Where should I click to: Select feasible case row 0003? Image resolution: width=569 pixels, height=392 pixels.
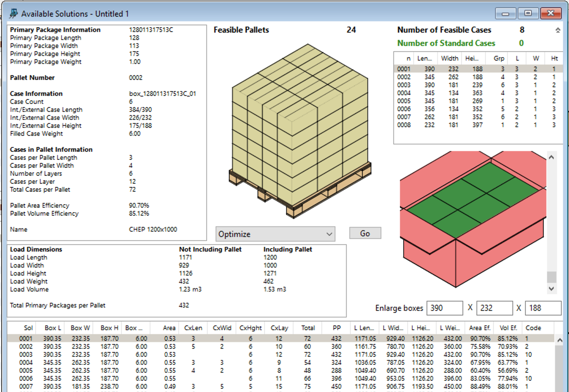pyautogui.click(x=478, y=85)
